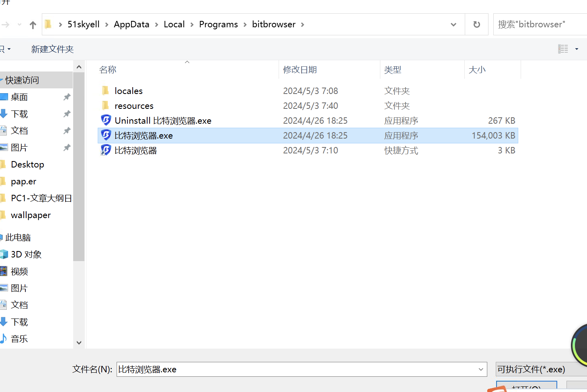Refresh the bitbrowser folder listing
587x392 pixels.
click(476, 24)
